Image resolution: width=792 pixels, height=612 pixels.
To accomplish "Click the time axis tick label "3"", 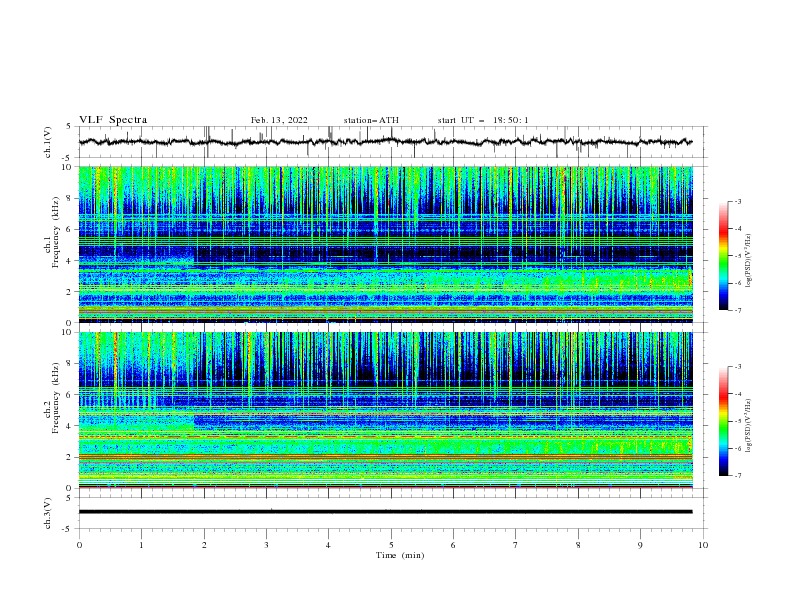I will 266,545.
